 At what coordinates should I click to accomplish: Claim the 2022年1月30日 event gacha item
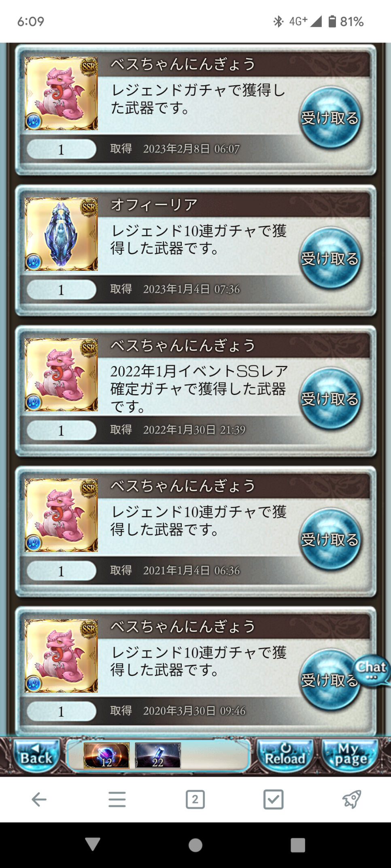(330, 399)
